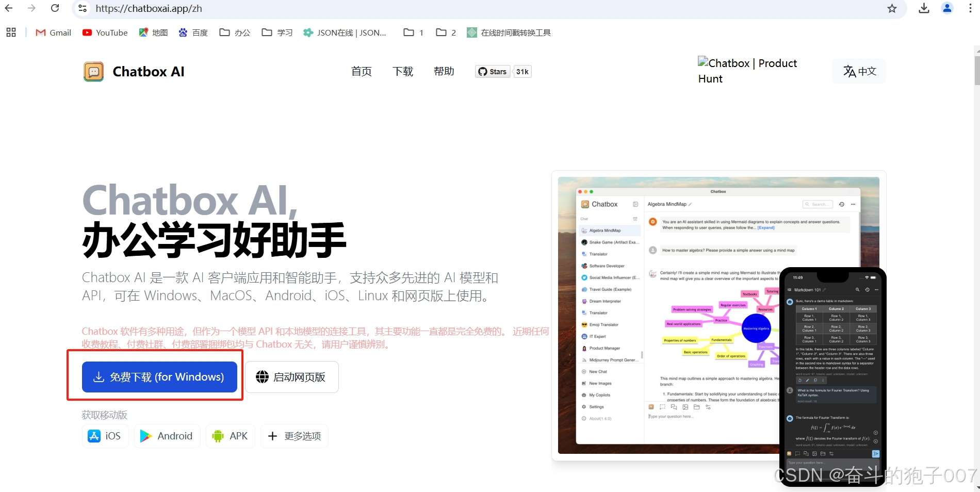Click the 启动网页版 button
This screenshot has width=980, height=492.
292,377
